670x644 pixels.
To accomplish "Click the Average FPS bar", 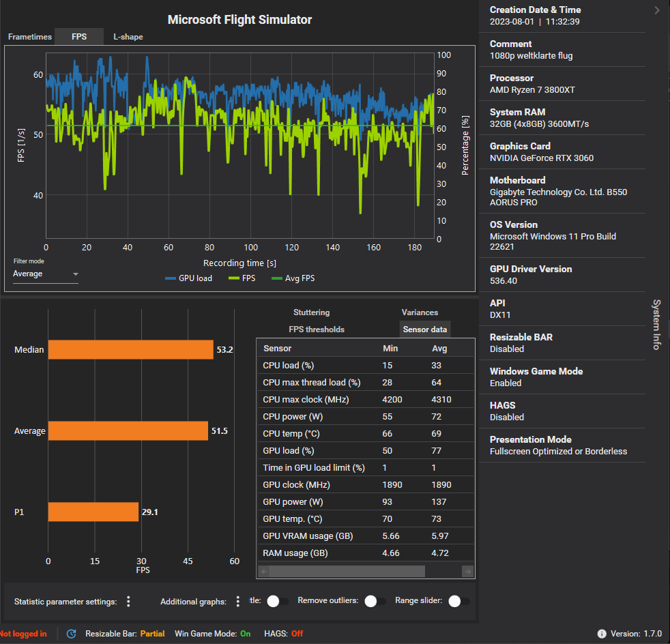I will [128, 430].
